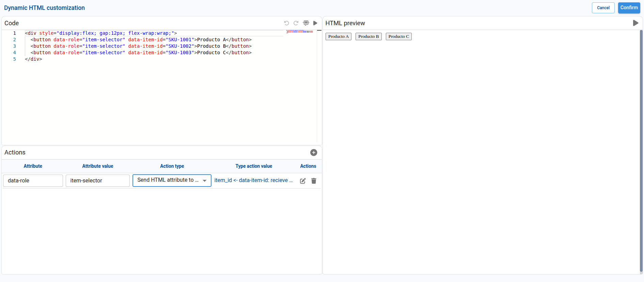Click Producto B preview button
Screen dimensions: 644x282
pyautogui.click(x=368, y=36)
